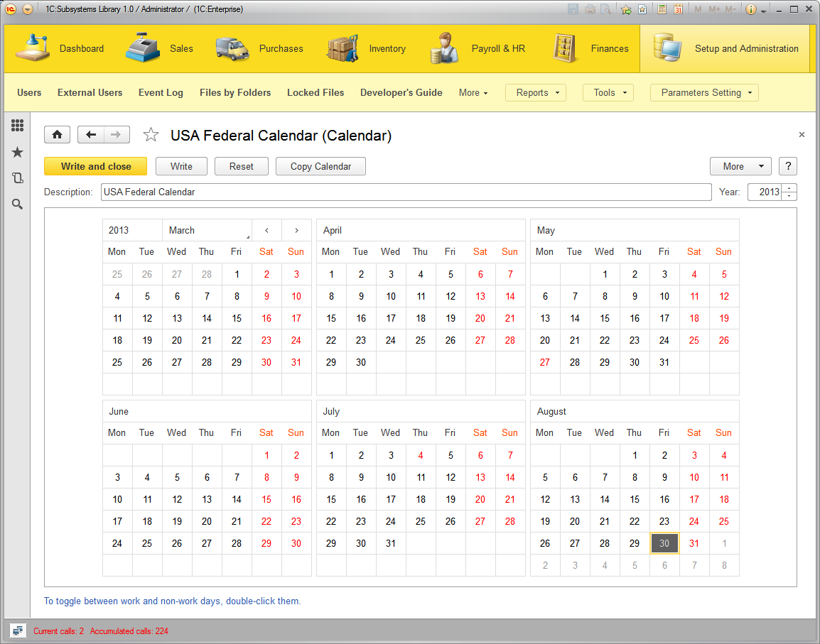Open the Developer's Guide command

pos(401,92)
